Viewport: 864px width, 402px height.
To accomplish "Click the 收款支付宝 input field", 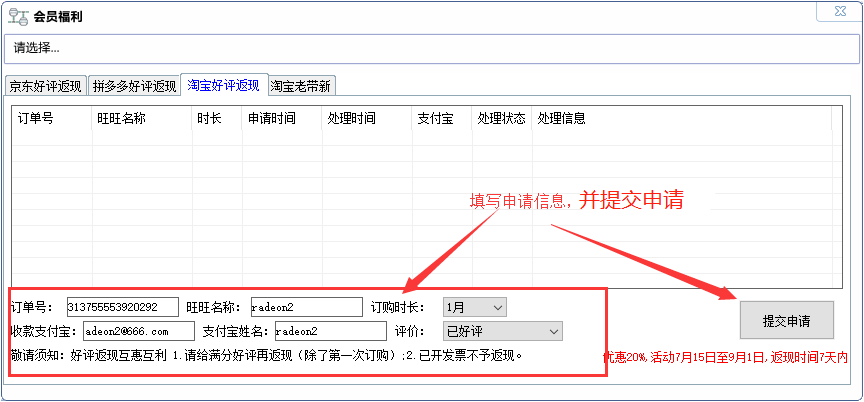I will [138, 331].
